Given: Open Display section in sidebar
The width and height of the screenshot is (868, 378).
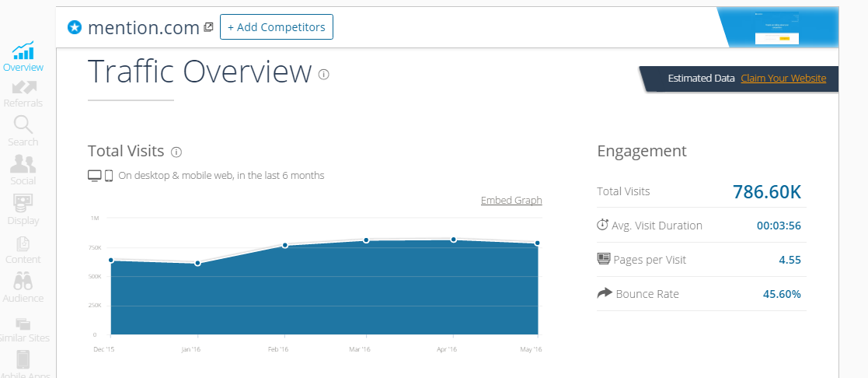Looking at the screenshot, I should 23,211.
